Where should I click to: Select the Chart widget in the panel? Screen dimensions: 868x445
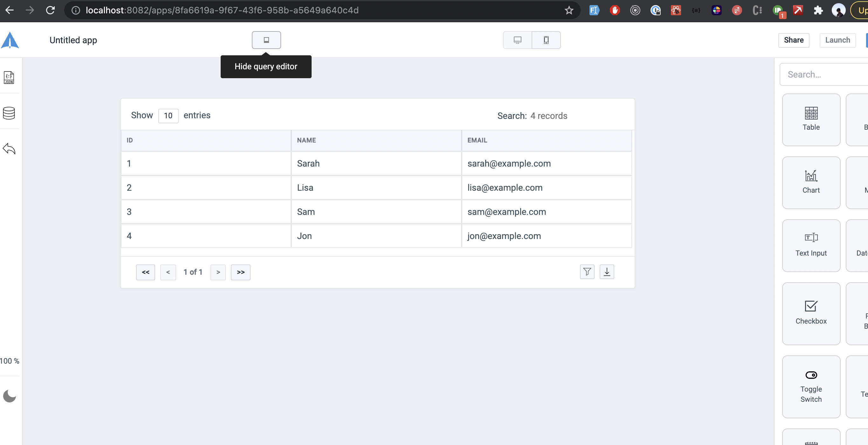click(811, 182)
